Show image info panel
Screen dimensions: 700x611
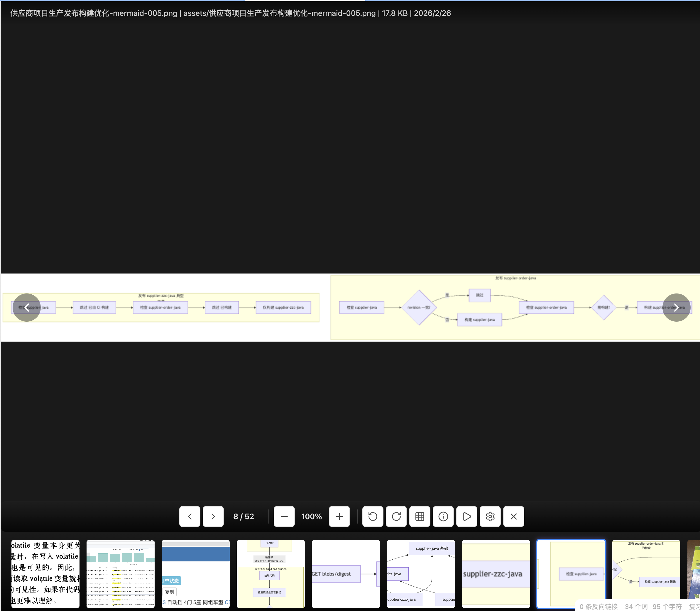click(443, 516)
